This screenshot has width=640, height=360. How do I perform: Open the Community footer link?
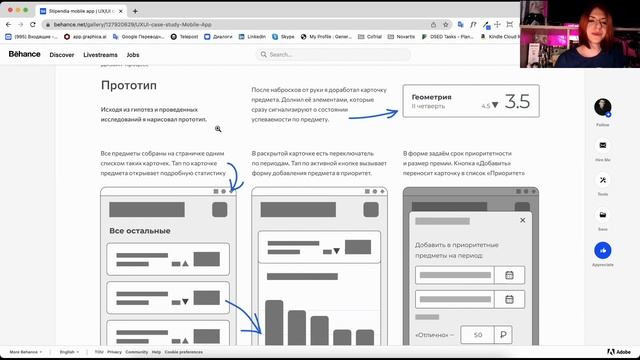(x=136, y=352)
